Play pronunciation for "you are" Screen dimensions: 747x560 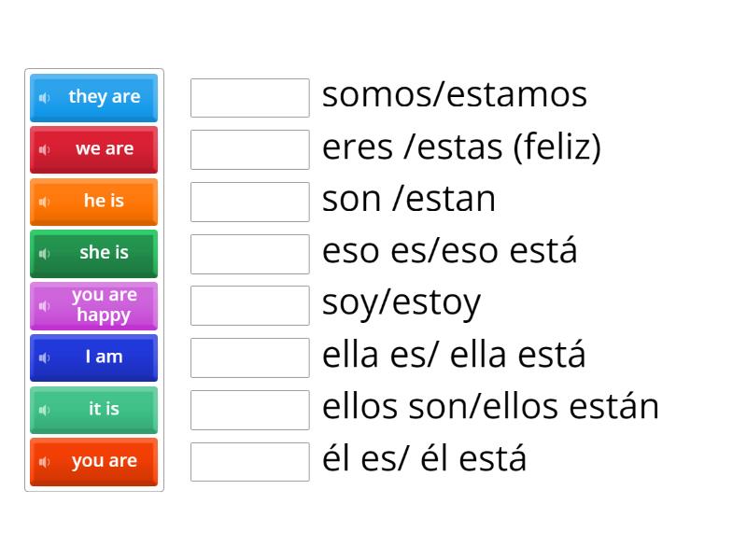coord(45,461)
